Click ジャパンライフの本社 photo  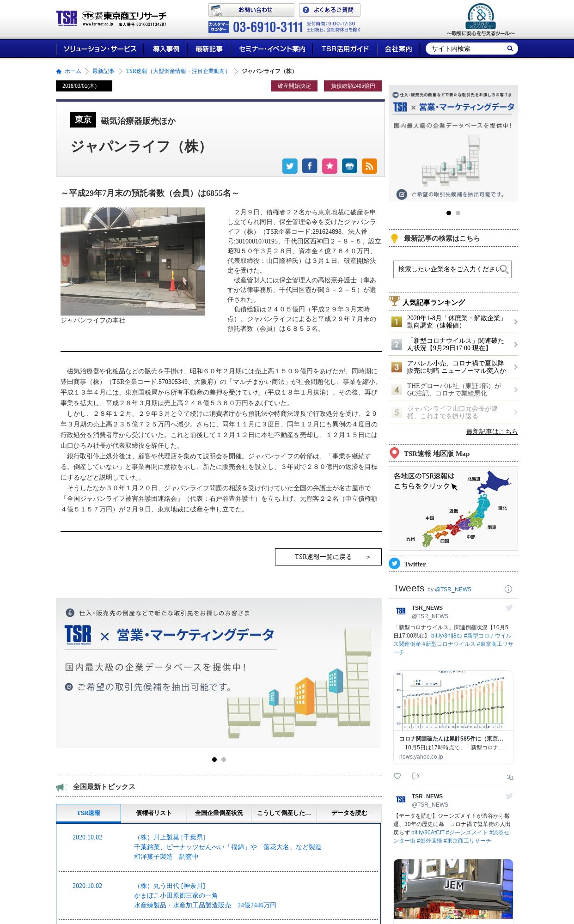point(133,261)
